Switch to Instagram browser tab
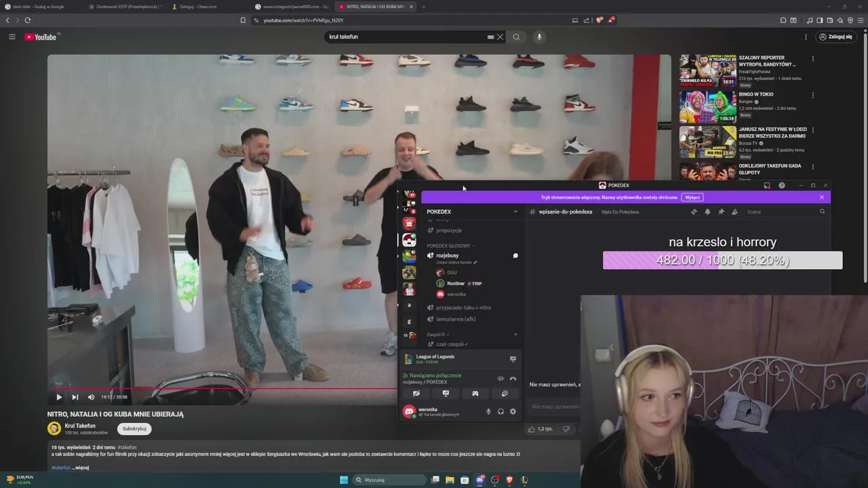 pyautogui.click(x=293, y=6)
